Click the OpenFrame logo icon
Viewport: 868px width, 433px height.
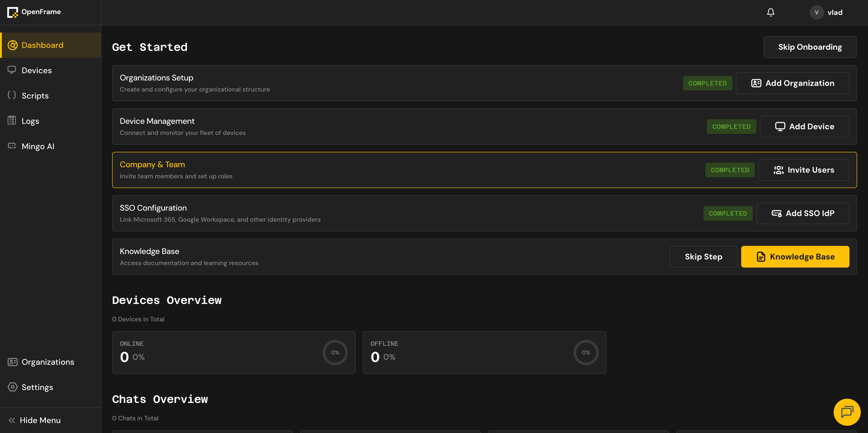(x=12, y=12)
